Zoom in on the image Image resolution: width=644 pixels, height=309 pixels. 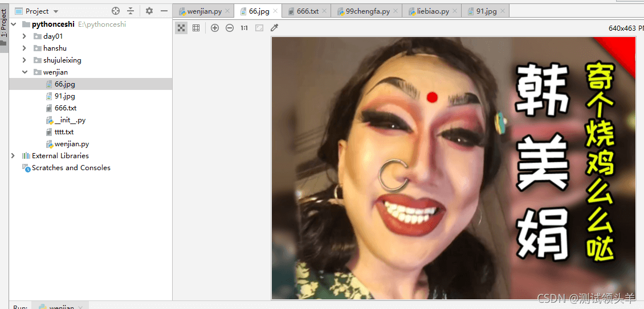point(215,28)
